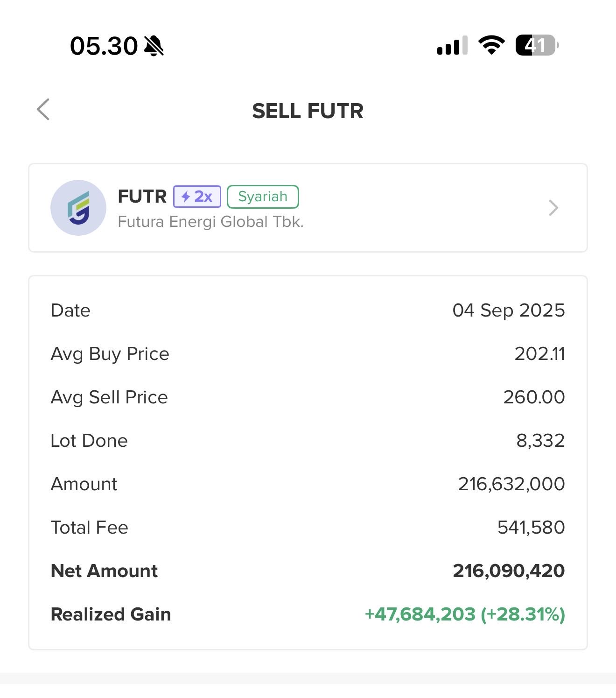
Task: Tap the SELL FUTR page title
Action: [x=308, y=111]
